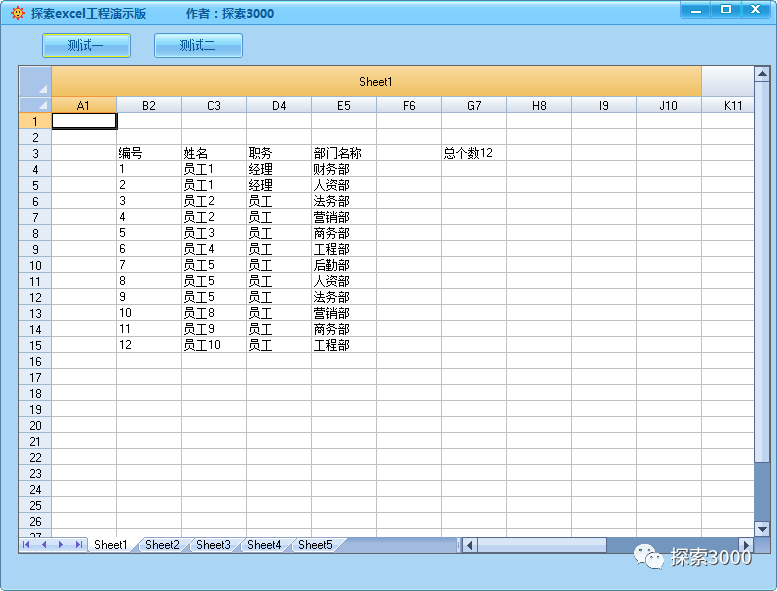This screenshot has width=777, height=591.
Task: Click the vertical scrollbar thumb
Action: coord(762,272)
